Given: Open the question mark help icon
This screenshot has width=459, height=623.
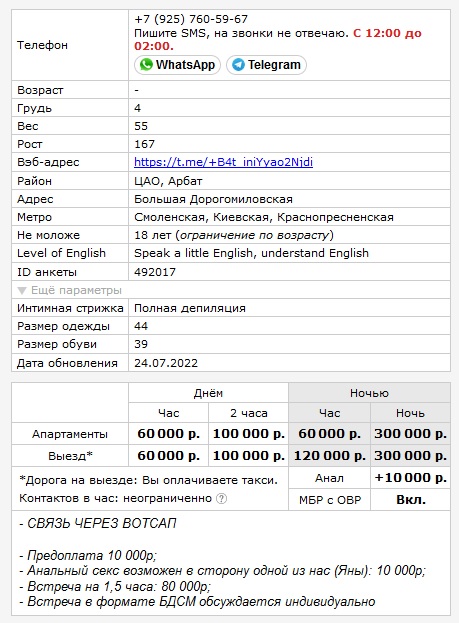Looking at the screenshot, I should point(221,498).
